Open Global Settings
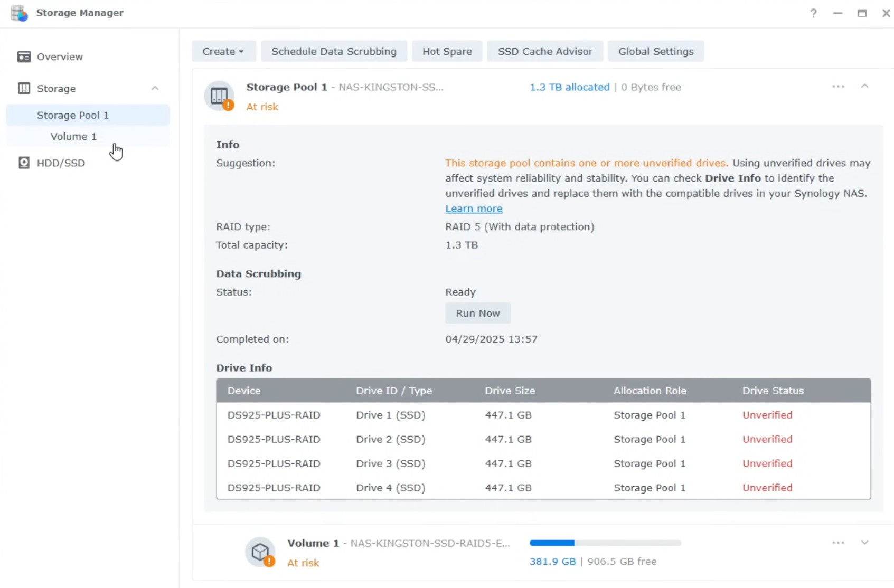 point(656,51)
